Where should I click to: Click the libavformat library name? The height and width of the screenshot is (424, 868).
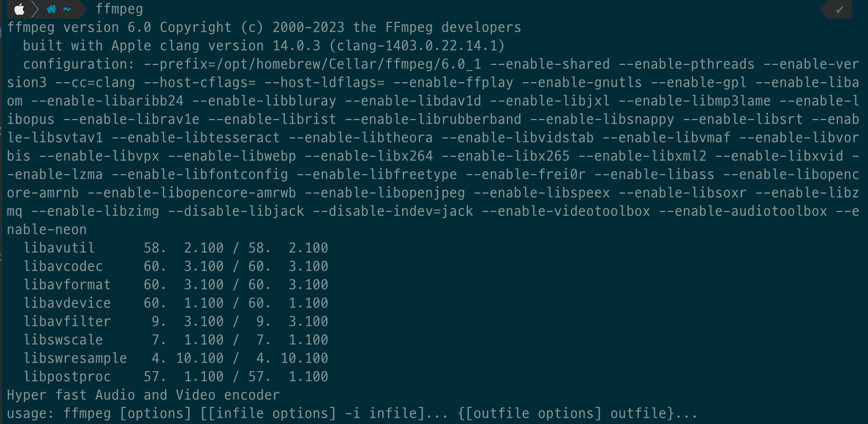pos(67,285)
